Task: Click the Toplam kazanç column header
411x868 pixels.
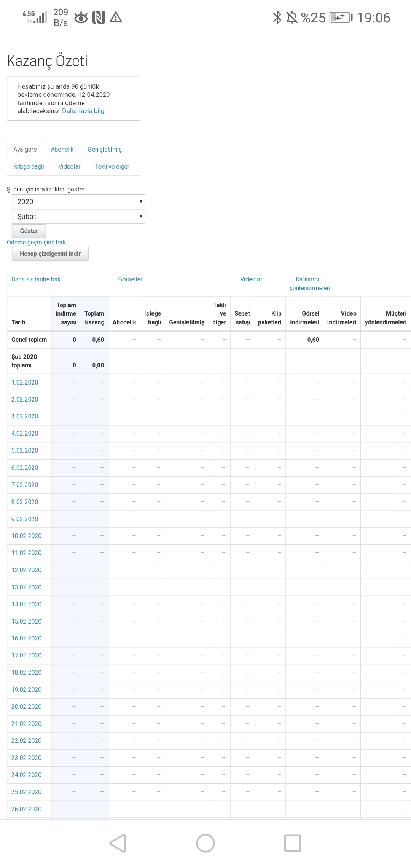Action: click(94, 318)
